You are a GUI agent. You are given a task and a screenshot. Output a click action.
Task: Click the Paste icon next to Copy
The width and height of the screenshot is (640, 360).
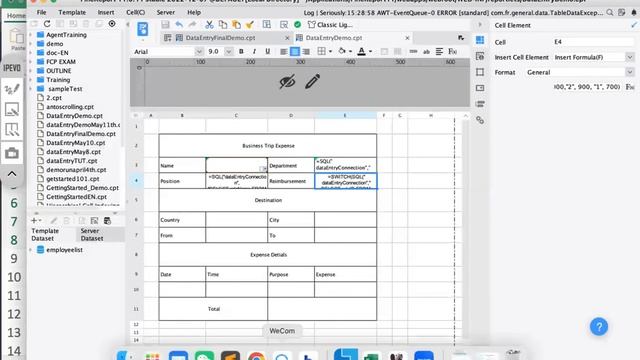236,24
